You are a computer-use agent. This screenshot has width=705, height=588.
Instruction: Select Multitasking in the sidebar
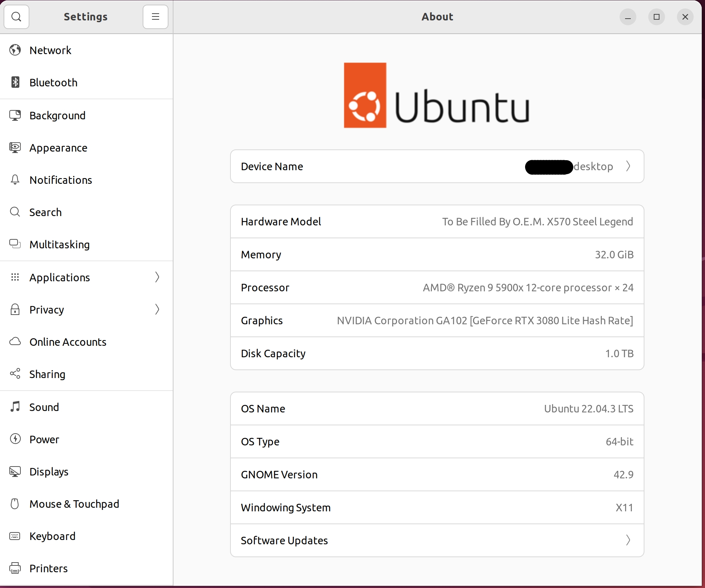point(86,244)
